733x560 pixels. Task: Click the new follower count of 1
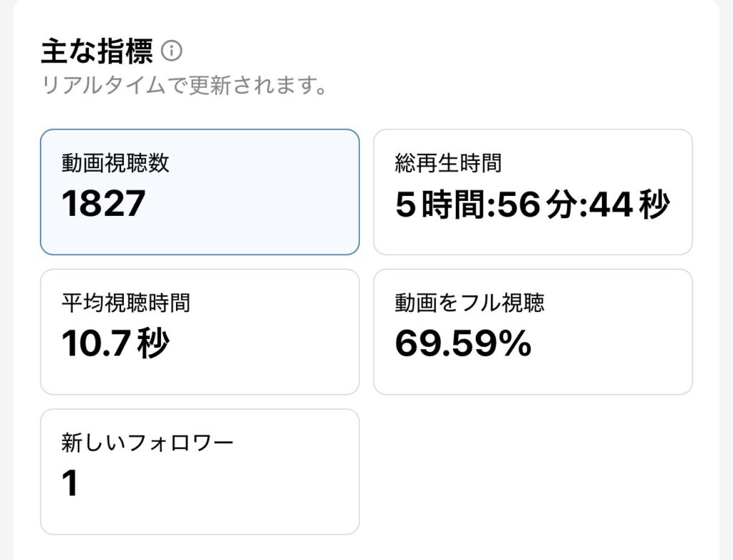(70, 484)
